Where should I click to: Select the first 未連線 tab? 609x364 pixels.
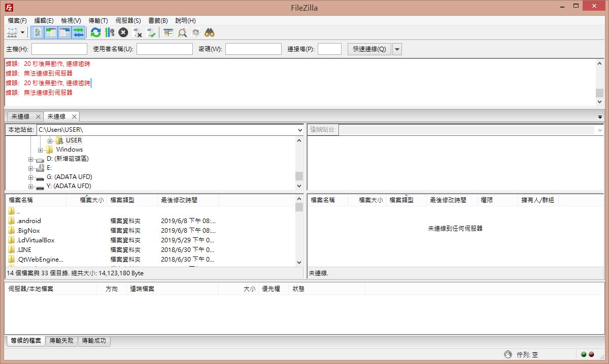[x=20, y=117]
